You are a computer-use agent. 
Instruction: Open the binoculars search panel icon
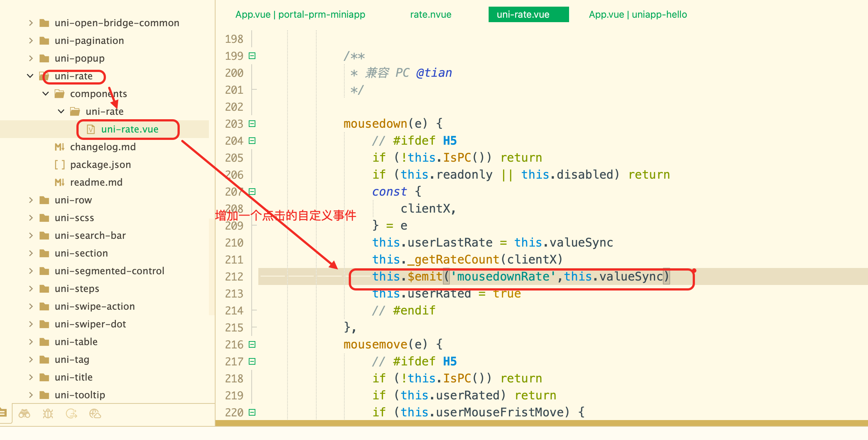[24, 413]
